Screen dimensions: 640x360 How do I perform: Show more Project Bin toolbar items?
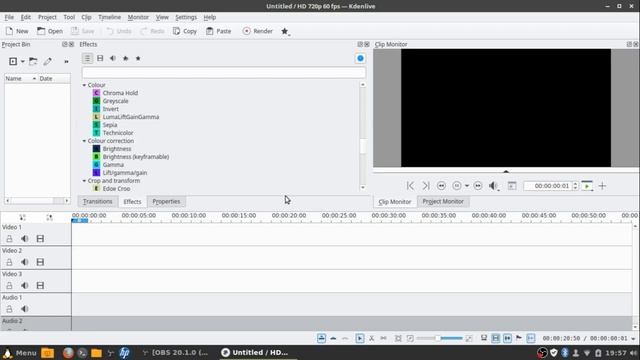pyautogui.click(x=66, y=62)
